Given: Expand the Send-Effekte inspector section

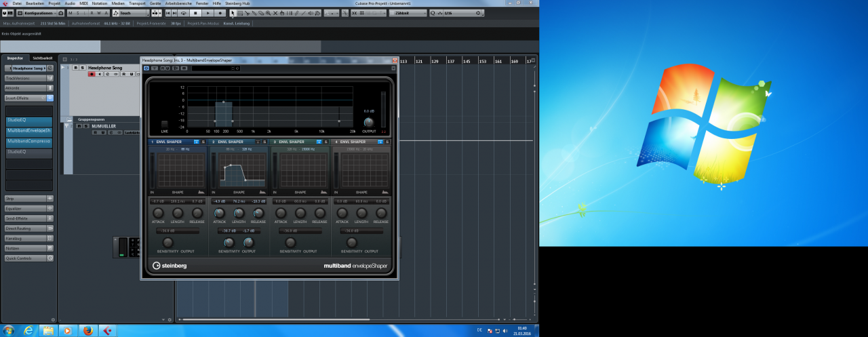Looking at the screenshot, I should point(29,218).
